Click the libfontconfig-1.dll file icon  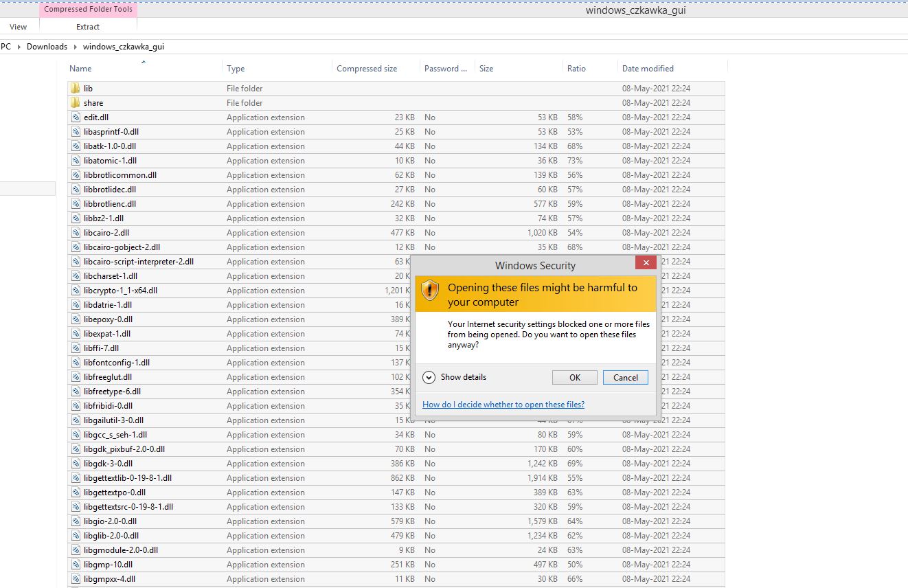(x=76, y=363)
